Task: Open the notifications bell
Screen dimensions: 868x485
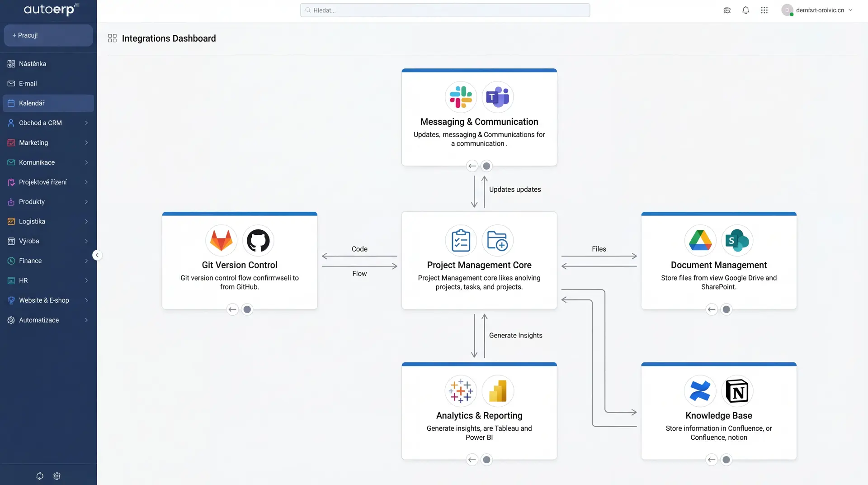Action: 745,10
